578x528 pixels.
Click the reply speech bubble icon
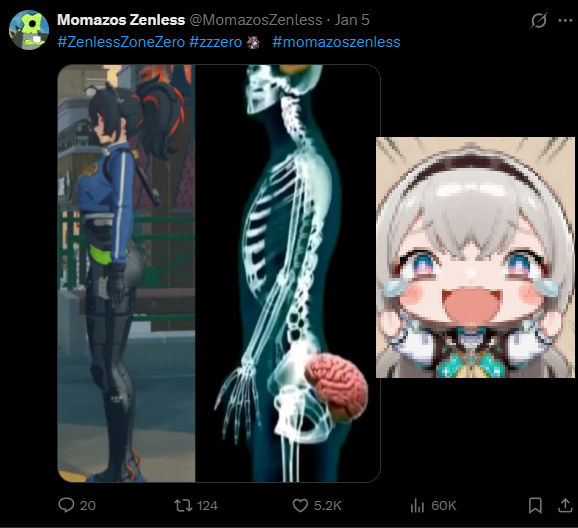coord(66,505)
